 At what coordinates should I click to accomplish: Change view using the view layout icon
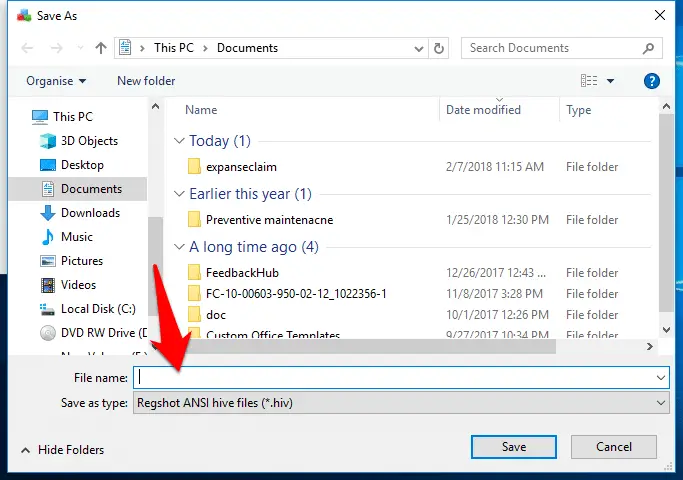(x=589, y=81)
